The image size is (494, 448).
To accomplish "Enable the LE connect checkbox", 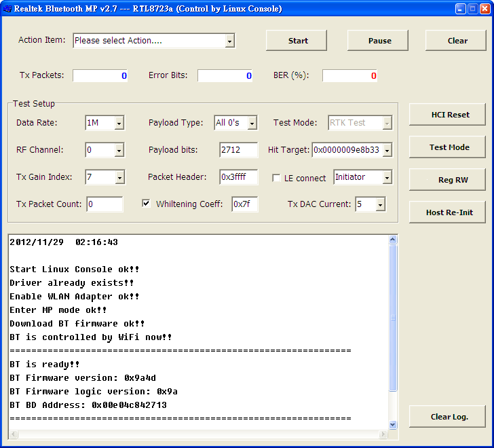I will click(276, 178).
